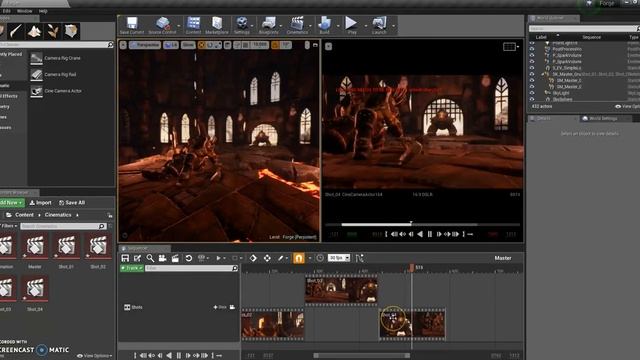The width and height of the screenshot is (640, 360).
Task: Click Cinematics breadcrumb folder
Action: 58,215
